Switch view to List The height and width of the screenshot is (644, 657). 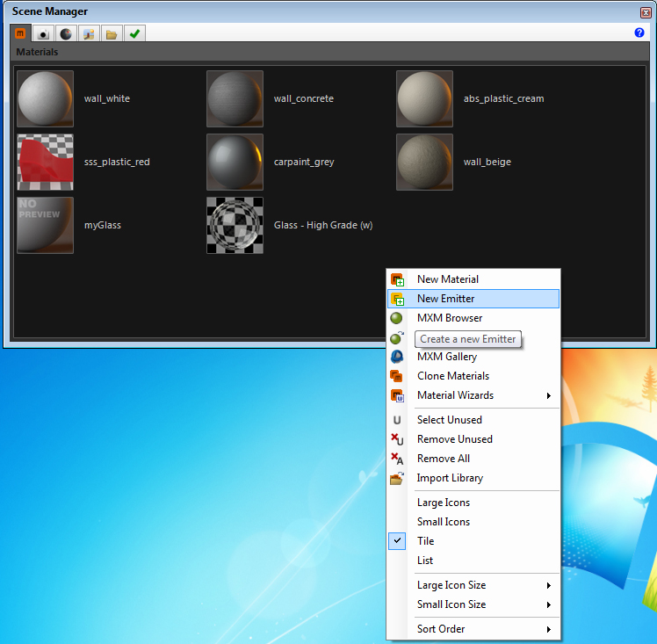(x=473, y=561)
